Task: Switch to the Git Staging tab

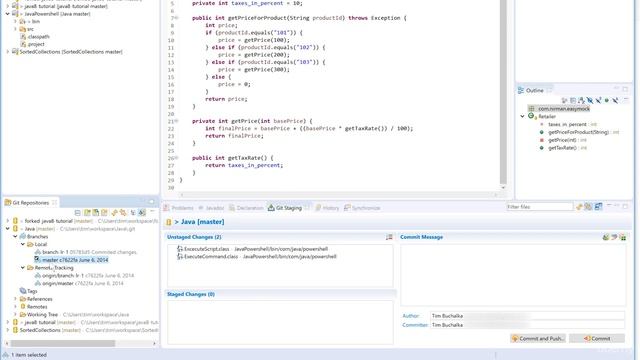Action: (x=285, y=208)
